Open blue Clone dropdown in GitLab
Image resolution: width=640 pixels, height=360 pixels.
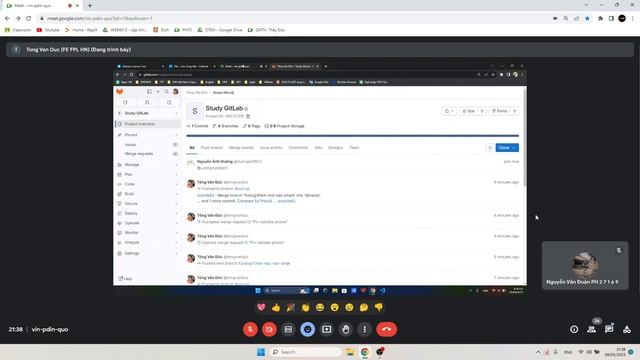point(507,147)
